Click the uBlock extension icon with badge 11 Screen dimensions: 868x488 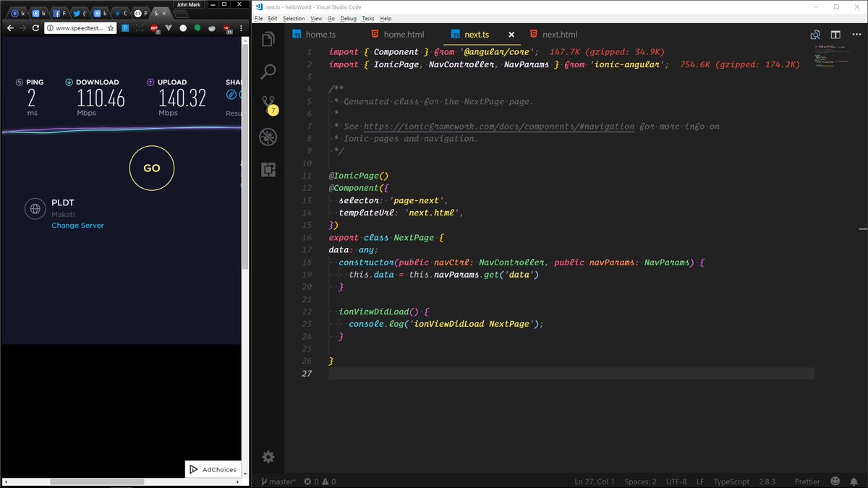tap(228, 29)
